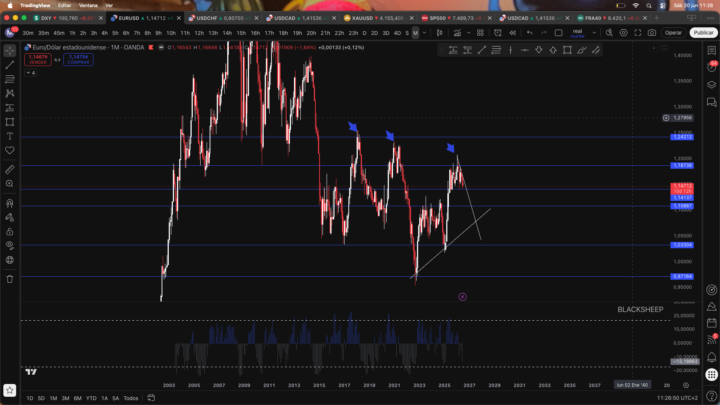Click the globe icon in left sidebar
The image size is (720, 405).
coord(10,260)
